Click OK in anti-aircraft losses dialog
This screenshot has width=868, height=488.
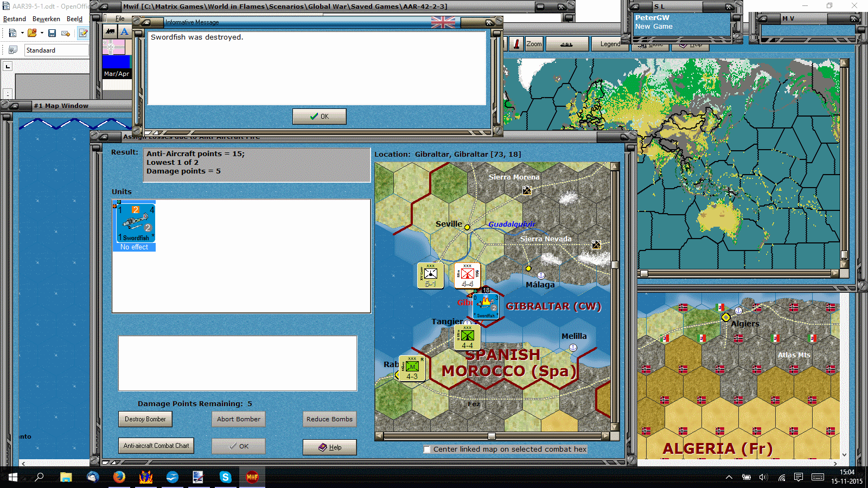[x=238, y=446]
